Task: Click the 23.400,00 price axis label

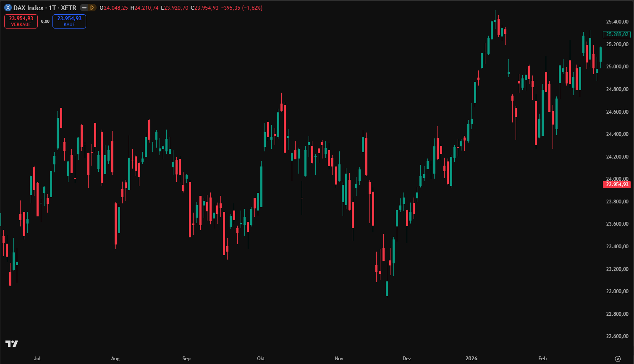Action: (x=617, y=247)
